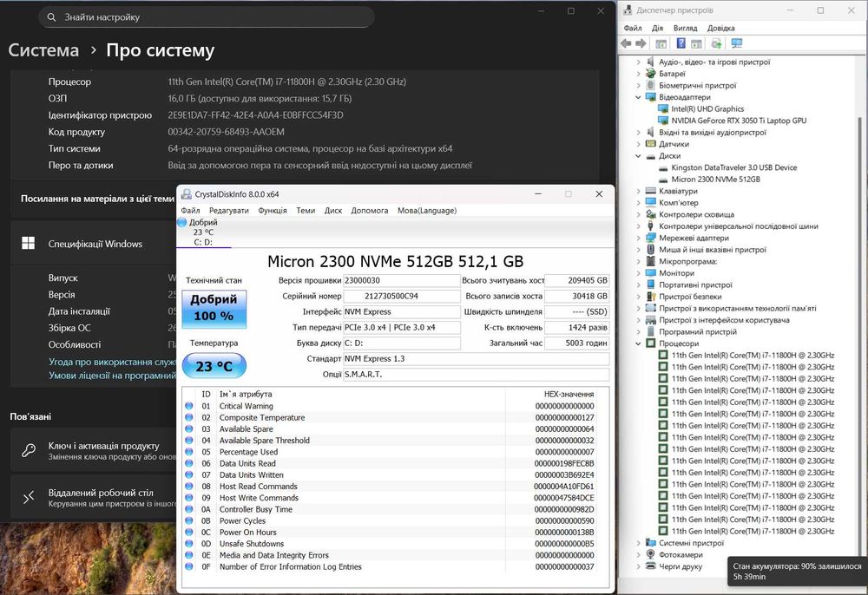Click the scan for hardware changes monitor icon
This screenshot has height=595, width=868.
(x=737, y=43)
